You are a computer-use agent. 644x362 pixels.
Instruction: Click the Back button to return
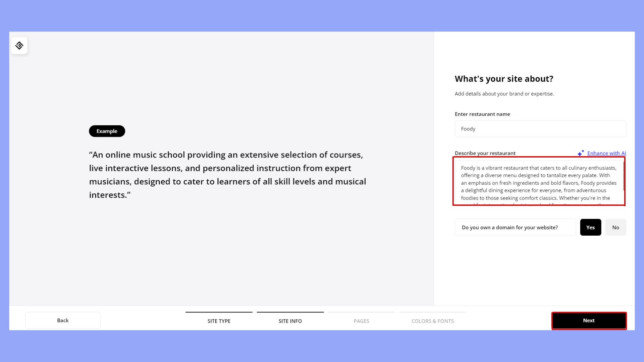coord(63,320)
